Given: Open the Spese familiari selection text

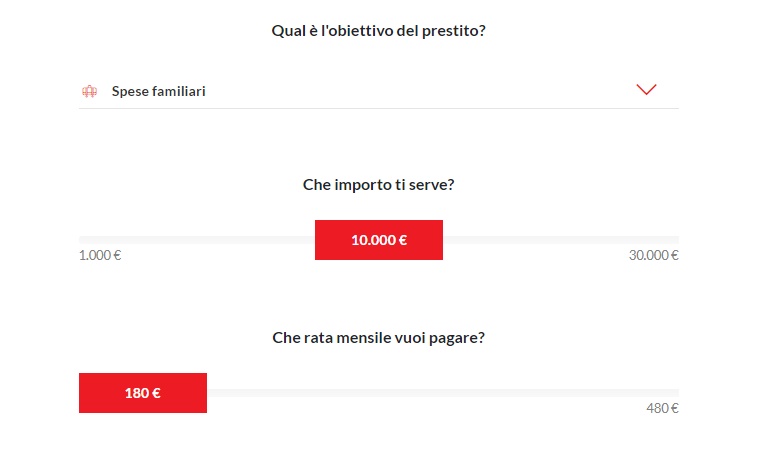Looking at the screenshot, I should pyautogui.click(x=158, y=91).
